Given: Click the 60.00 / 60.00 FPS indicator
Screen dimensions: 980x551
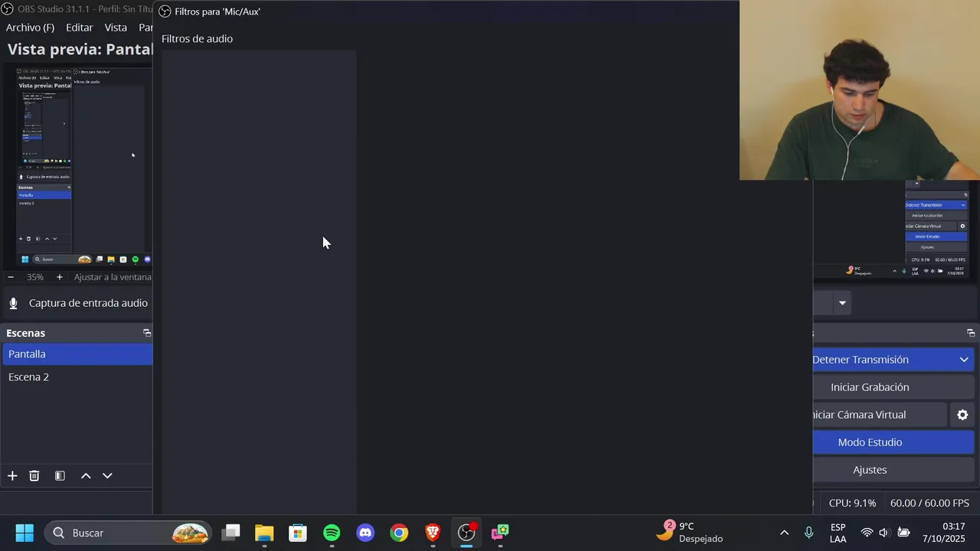Looking at the screenshot, I should click(x=929, y=503).
